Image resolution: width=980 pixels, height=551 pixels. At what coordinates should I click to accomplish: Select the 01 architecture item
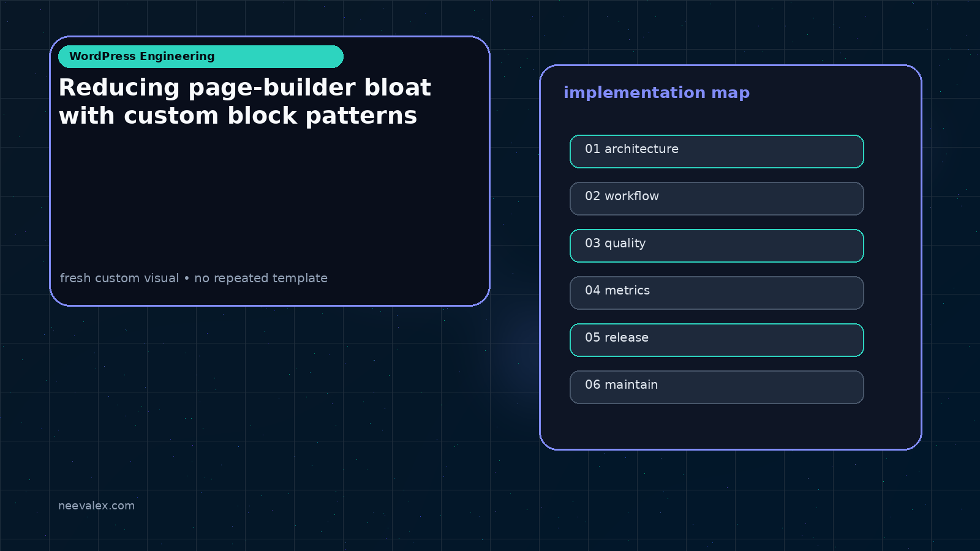717,151
